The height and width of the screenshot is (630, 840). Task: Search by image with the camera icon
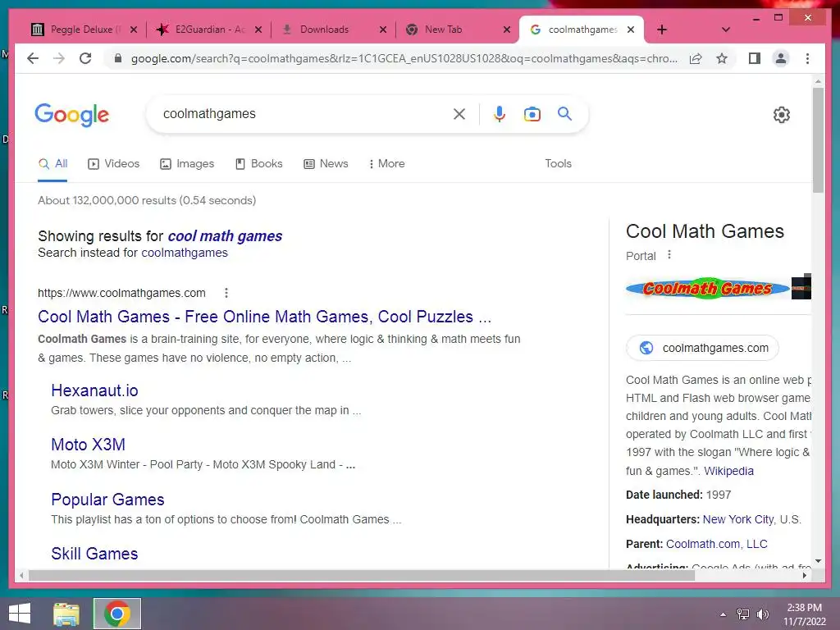coord(532,114)
